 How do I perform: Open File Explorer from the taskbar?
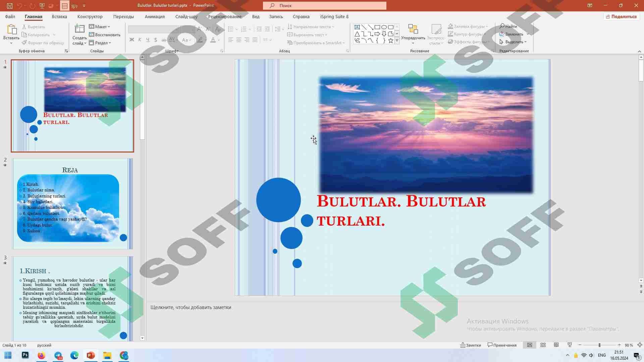click(107, 355)
